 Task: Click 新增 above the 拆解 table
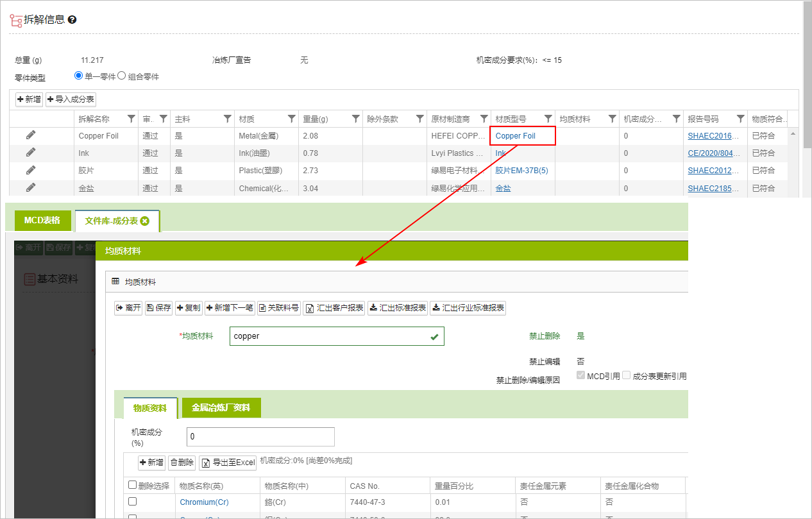(30, 99)
